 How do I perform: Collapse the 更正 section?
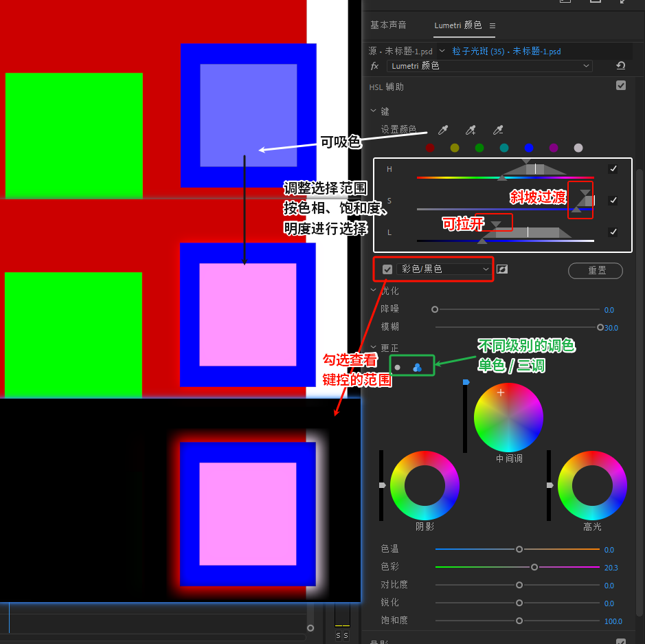pos(373,347)
